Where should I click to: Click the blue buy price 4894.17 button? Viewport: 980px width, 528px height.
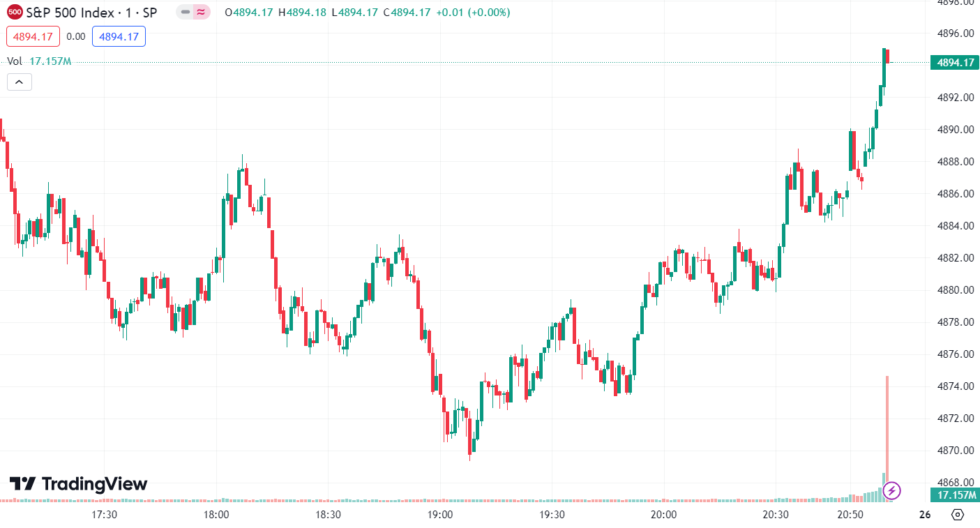coord(119,36)
